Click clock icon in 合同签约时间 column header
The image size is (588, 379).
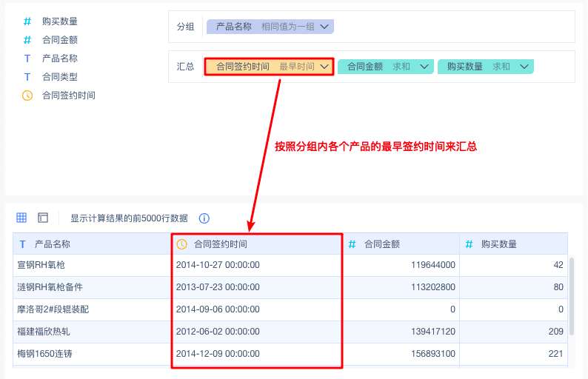pos(182,244)
